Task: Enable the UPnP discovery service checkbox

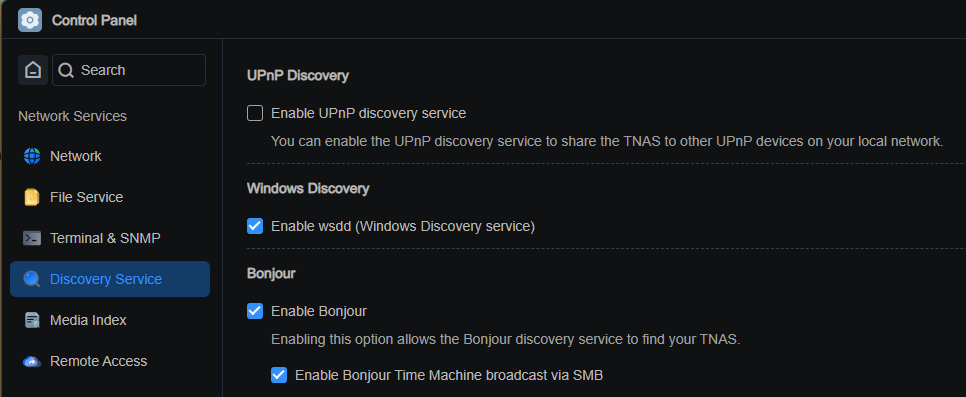Action: click(x=255, y=113)
